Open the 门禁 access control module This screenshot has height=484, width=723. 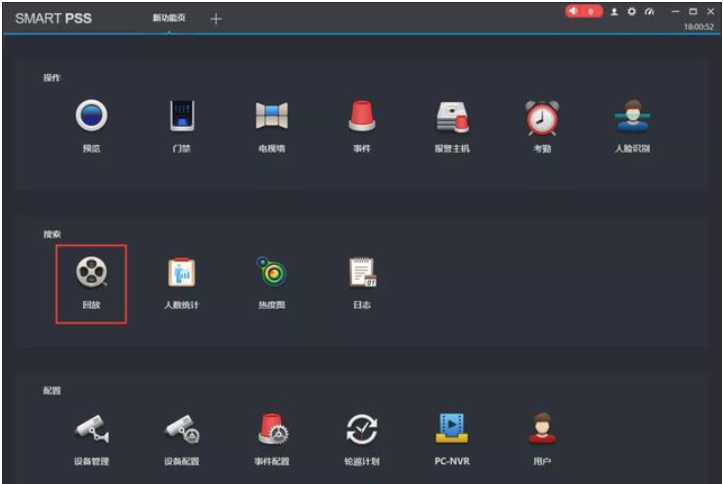coord(181,118)
